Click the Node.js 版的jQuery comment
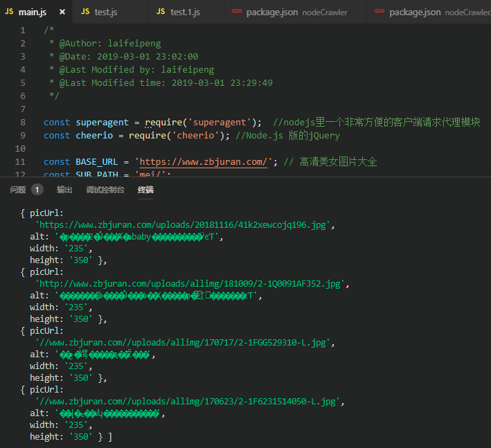491x448 pixels. coord(288,136)
